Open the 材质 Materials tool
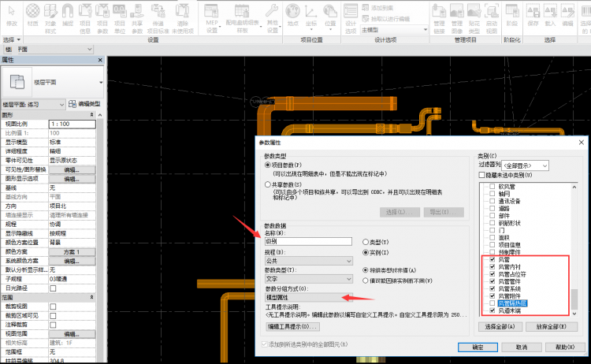 pos(33,15)
